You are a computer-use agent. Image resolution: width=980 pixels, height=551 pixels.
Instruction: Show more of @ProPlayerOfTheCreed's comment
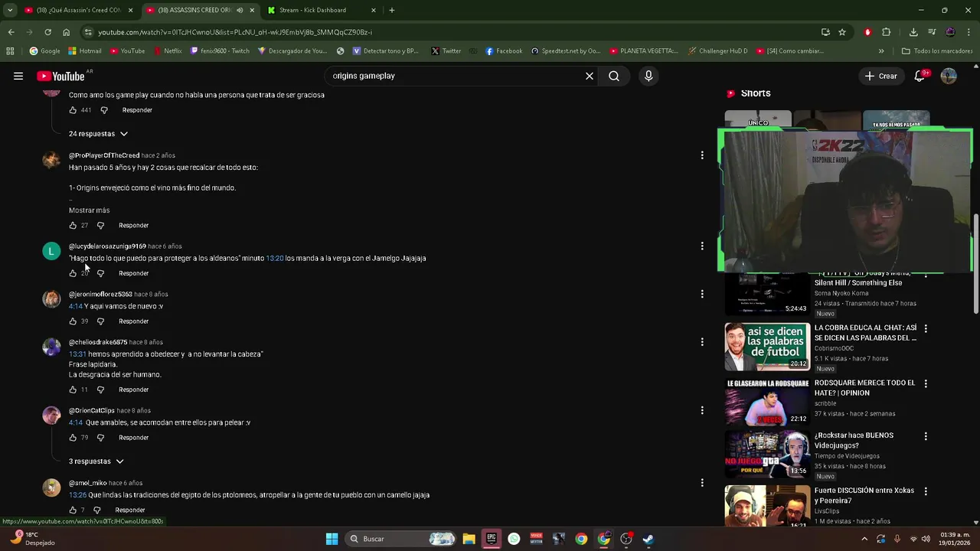point(89,210)
